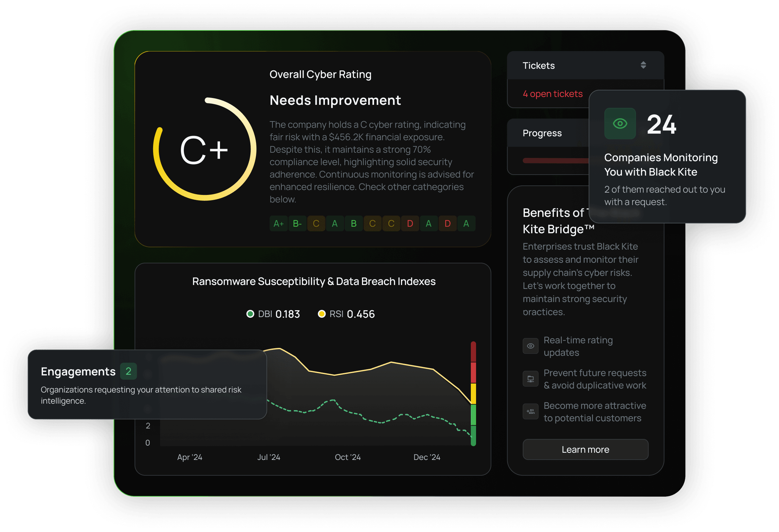This screenshot has width=779, height=532.
Task: Click the C+ rating circle gauge
Action: point(205,149)
